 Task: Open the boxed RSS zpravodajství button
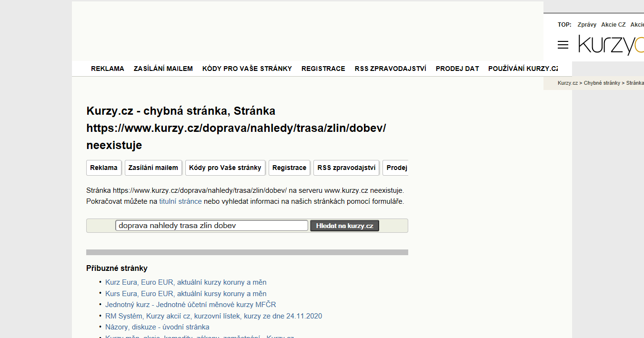pyautogui.click(x=346, y=168)
